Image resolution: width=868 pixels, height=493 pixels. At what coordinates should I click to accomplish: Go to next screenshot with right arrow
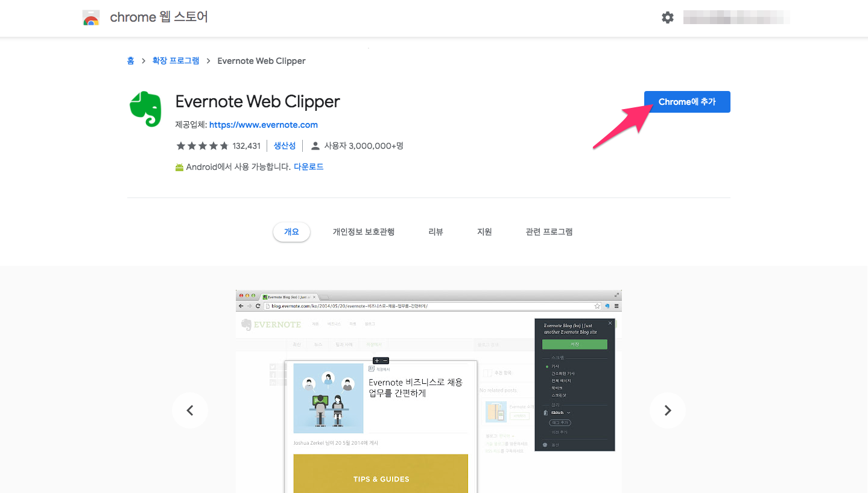click(x=668, y=410)
